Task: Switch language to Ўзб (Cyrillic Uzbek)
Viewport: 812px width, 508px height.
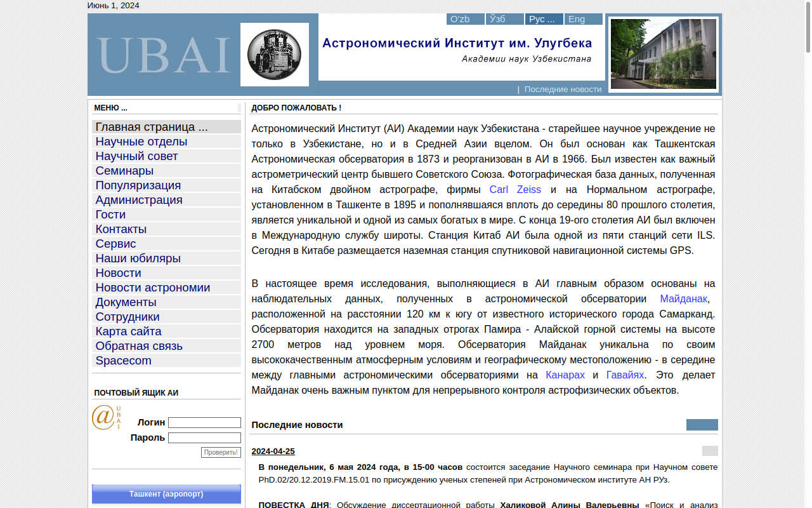Action: click(x=505, y=19)
